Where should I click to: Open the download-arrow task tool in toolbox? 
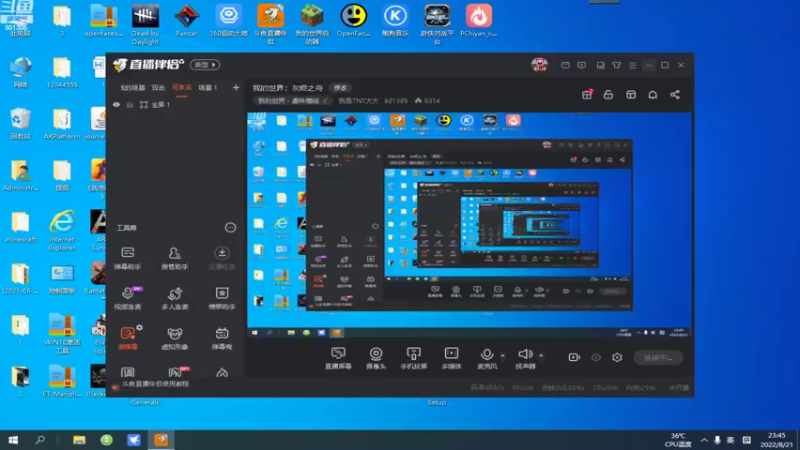221,258
